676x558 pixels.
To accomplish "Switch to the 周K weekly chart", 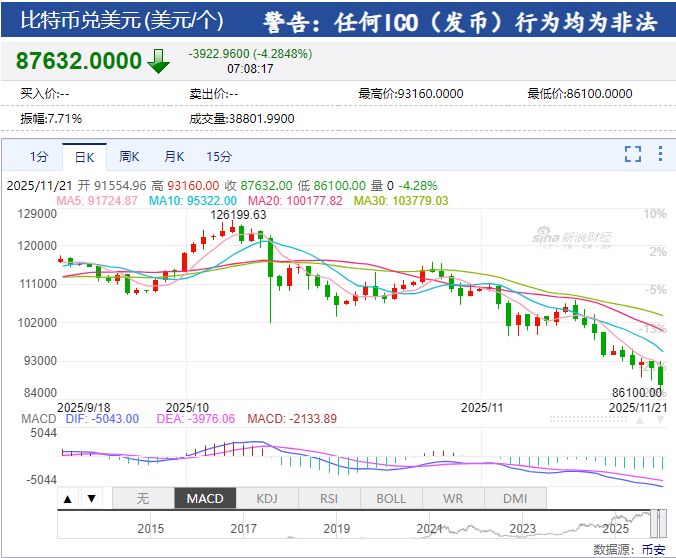I will pyautogui.click(x=129, y=157).
